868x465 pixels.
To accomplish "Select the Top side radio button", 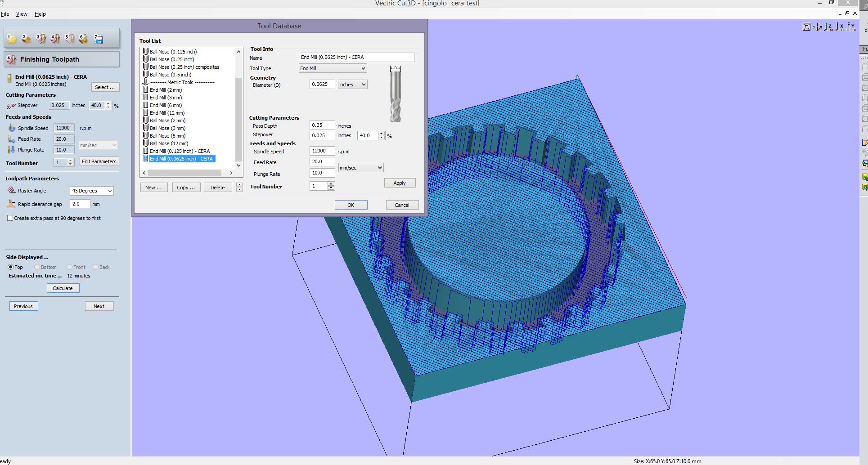I will [x=10, y=267].
